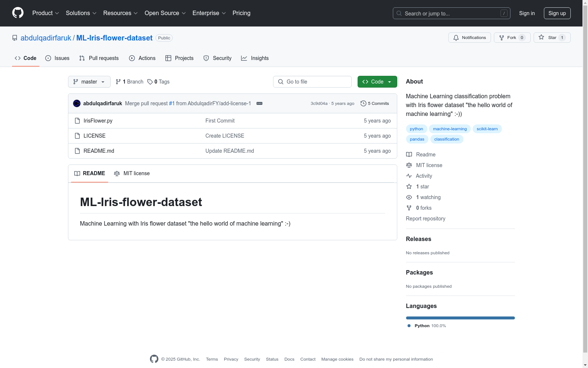Star this repository
The height and width of the screenshot is (368, 588).
[552, 38]
